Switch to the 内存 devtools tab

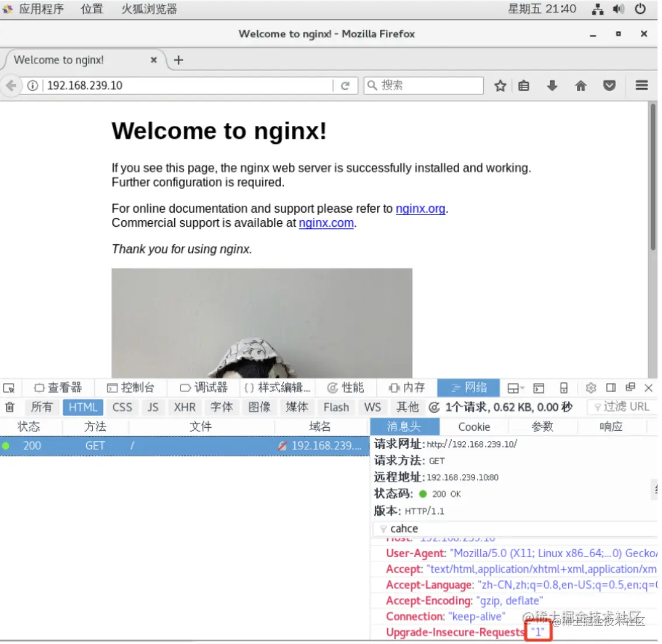[407, 387]
